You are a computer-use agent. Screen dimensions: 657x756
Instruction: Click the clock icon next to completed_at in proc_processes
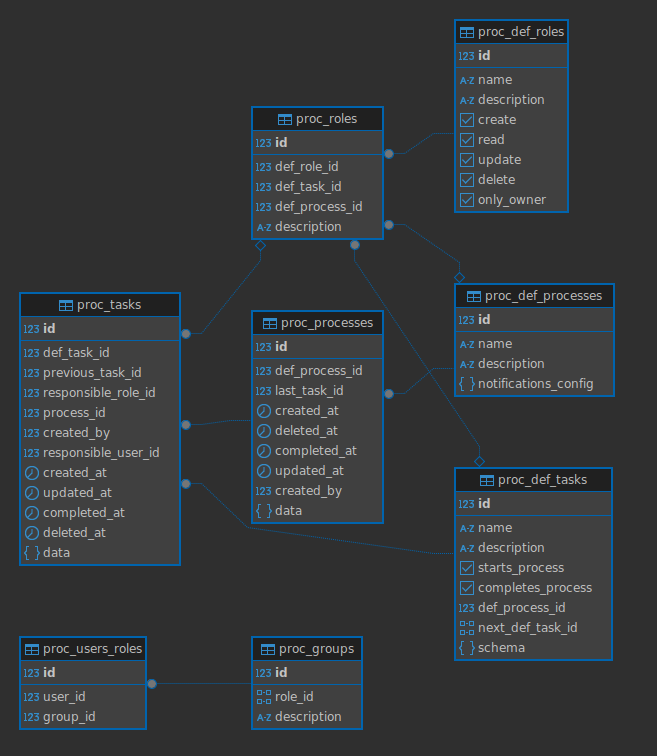pos(264,451)
